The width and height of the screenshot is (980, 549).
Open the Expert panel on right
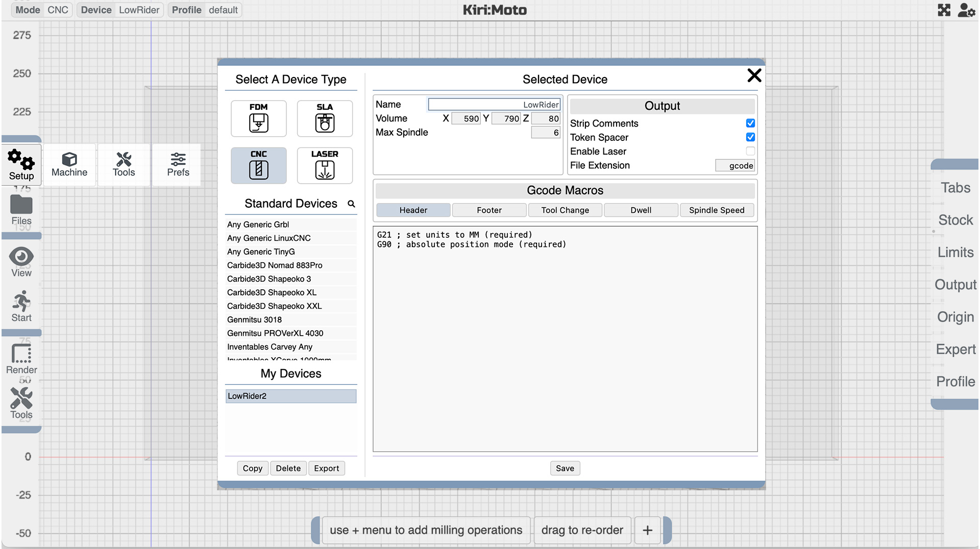click(x=955, y=349)
